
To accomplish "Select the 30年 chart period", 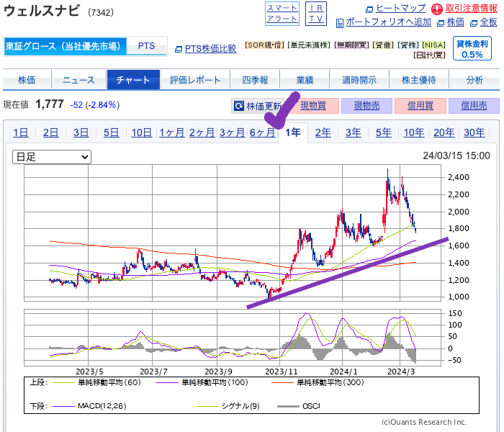I will 474,132.
